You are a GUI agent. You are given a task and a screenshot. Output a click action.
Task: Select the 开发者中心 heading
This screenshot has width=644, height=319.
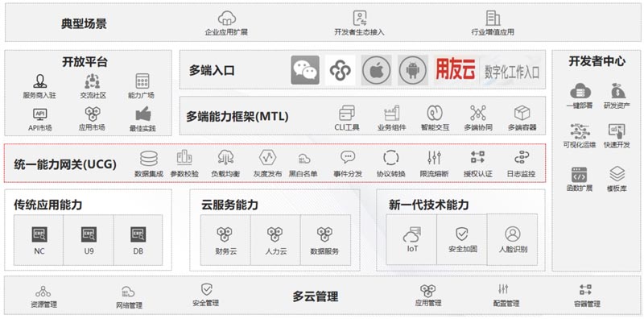click(x=597, y=62)
